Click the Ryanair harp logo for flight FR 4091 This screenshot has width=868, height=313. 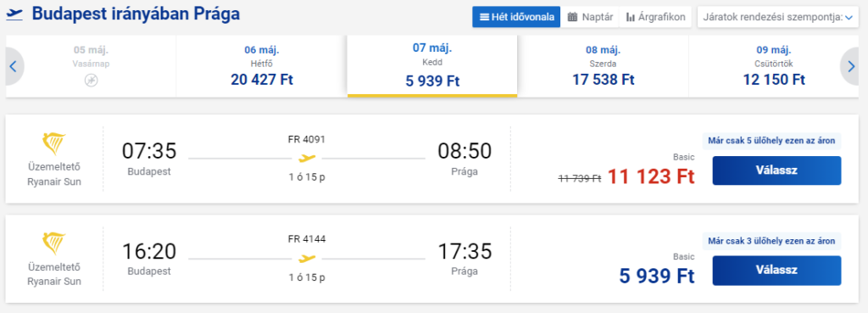click(x=53, y=144)
